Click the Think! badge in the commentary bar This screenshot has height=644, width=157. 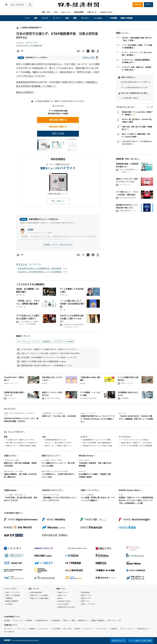[x=21, y=57]
